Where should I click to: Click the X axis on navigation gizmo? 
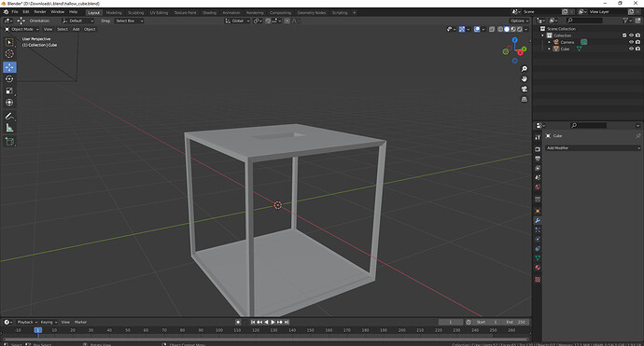pos(521,53)
